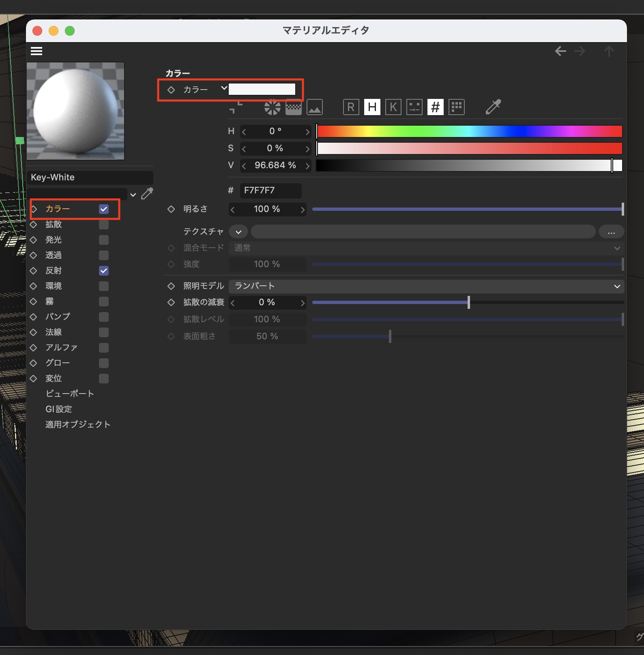Enable the バンプ channel checkbox
This screenshot has width=644, height=655.
click(x=104, y=317)
